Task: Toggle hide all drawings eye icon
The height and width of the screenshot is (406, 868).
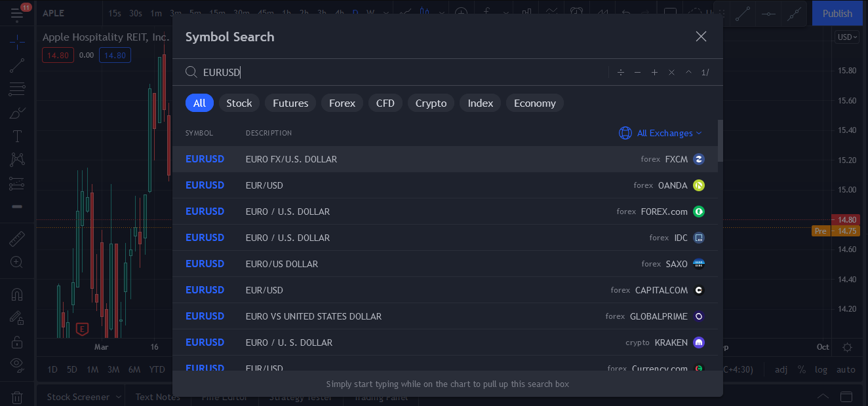Action: 17,364
